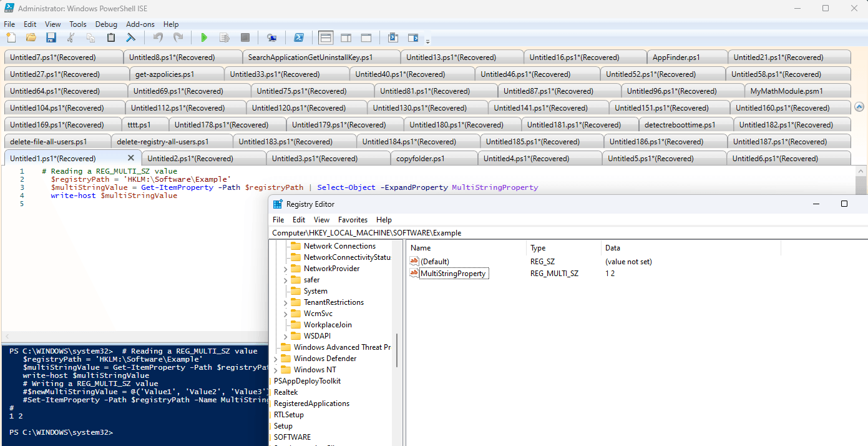This screenshot has height=446, width=868.
Task: Switch to the MyMathModule.psm1 tab
Action: (x=799, y=91)
